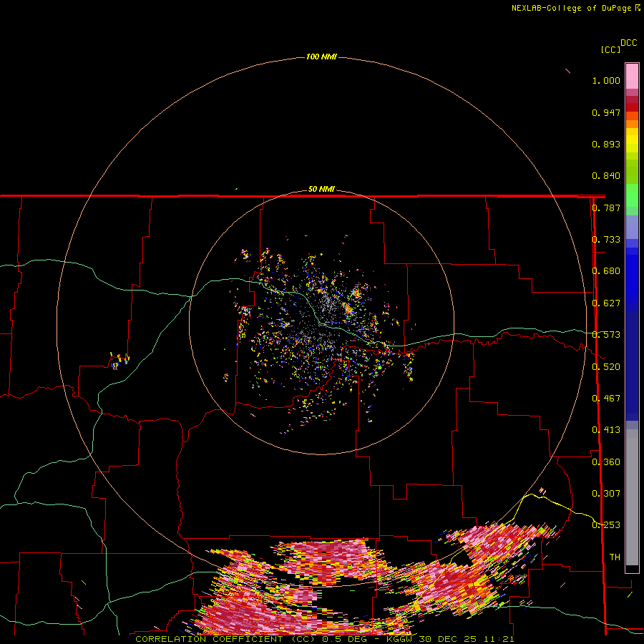Click the 100 NMI range ring label
Image resolution: width=644 pixels, height=644 pixels.
(x=321, y=57)
